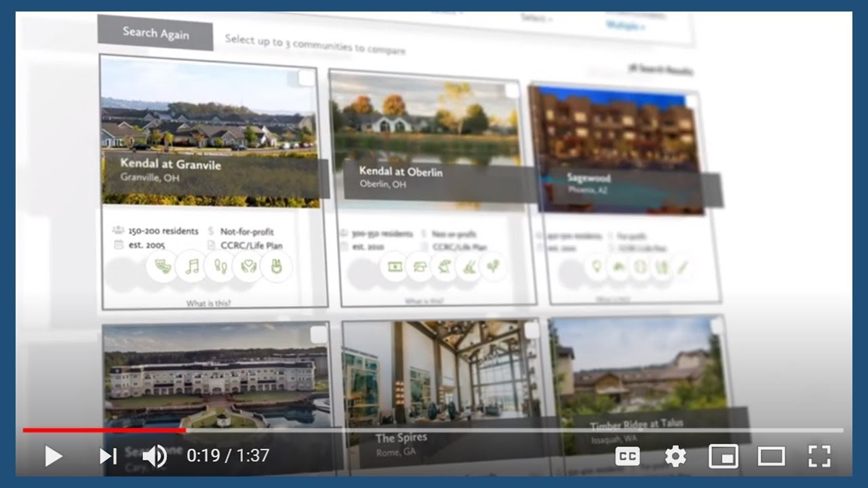Open the Sagewood community title
The height and width of the screenshot is (488, 868).
589,178
